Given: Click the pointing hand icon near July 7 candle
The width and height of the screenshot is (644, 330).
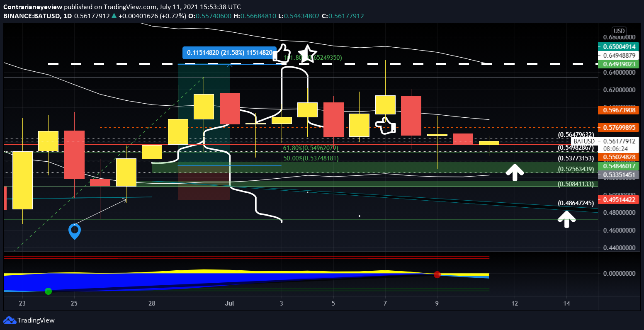Looking at the screenshot, I should 385,126.
